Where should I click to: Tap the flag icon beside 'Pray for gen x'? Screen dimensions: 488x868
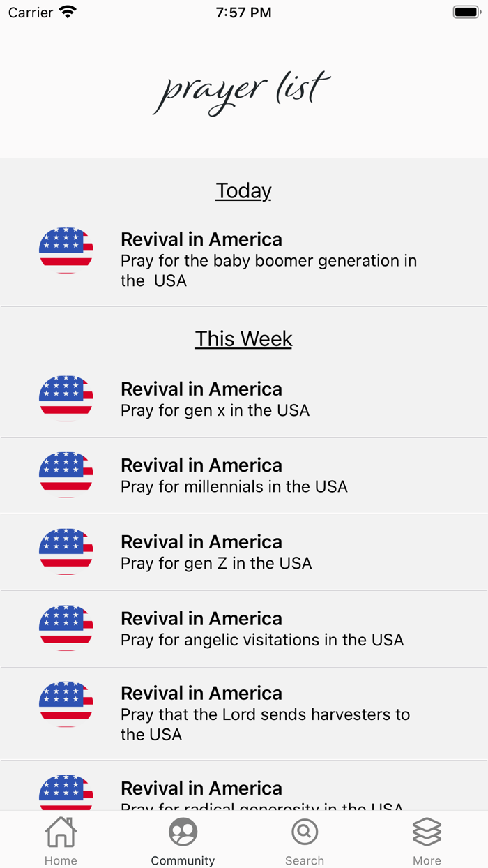click(66, 399)
